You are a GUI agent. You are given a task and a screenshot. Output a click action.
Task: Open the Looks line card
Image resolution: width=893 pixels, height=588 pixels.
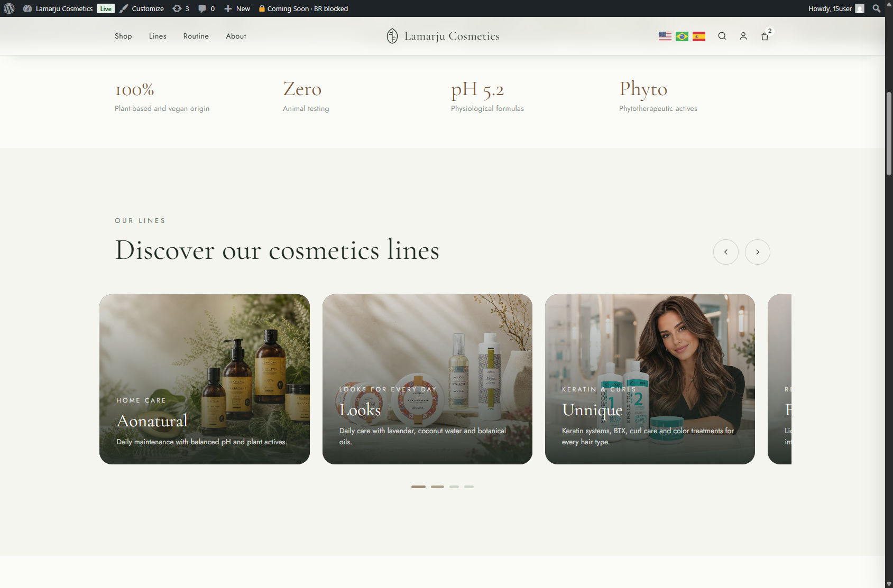(427, 379)
